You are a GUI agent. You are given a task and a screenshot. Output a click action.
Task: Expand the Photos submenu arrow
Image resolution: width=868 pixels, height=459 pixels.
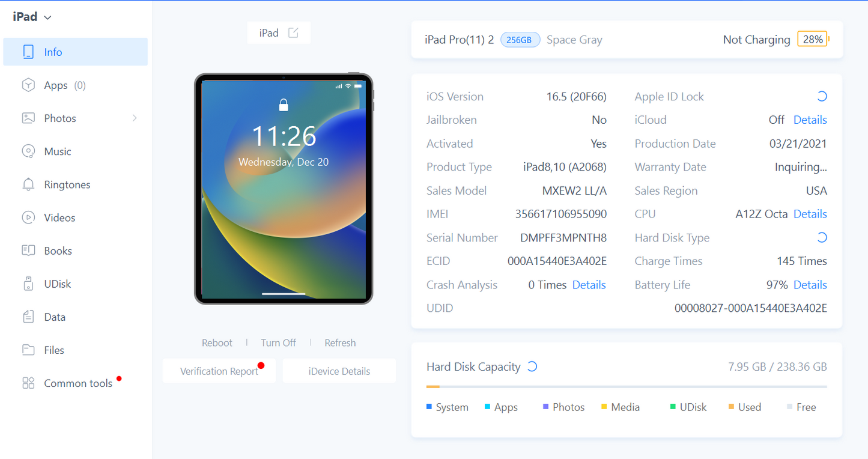[135, 118]
